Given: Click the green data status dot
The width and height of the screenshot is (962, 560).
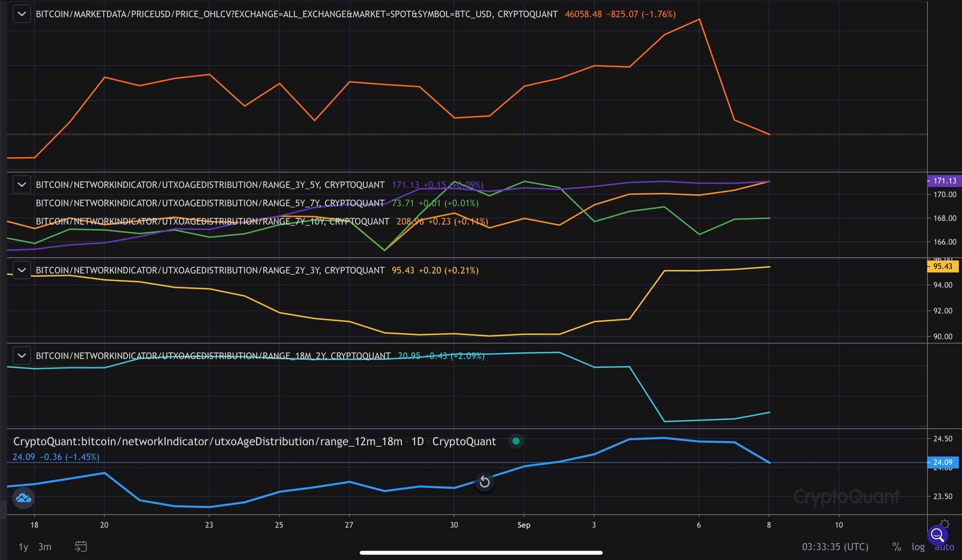Looking at the screenshot, I should [x=516, y=441].
